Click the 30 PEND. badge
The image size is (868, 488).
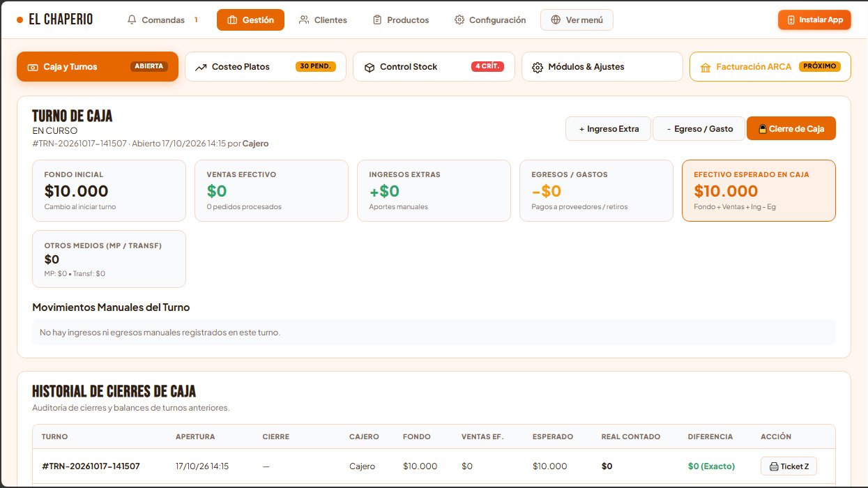316,67
